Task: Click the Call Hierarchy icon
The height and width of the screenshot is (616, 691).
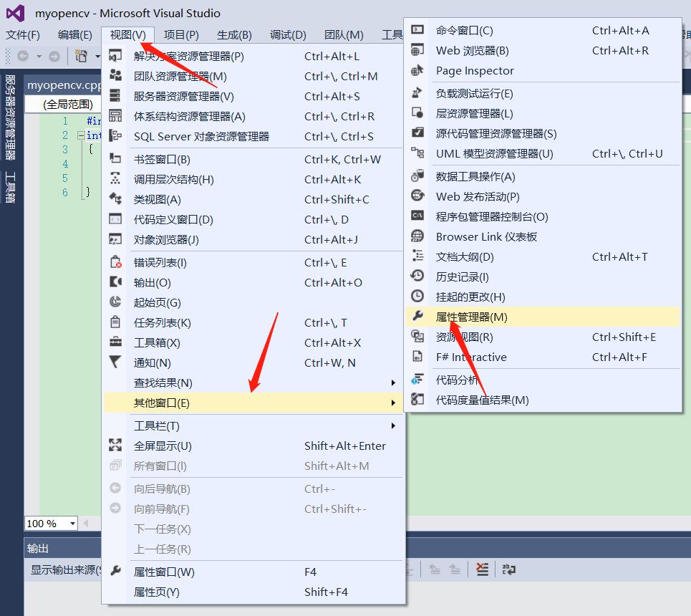Action: click(115, 178)
